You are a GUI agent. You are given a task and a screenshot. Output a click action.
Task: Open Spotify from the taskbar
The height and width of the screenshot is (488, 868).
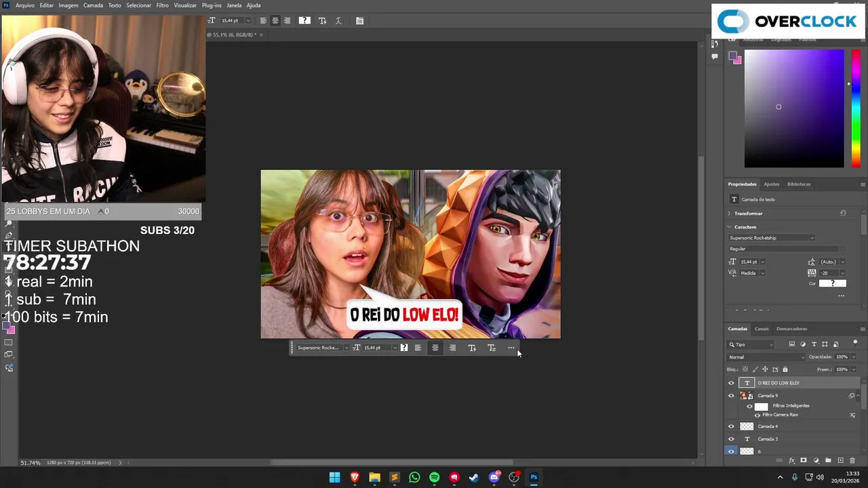click(434, 477)
